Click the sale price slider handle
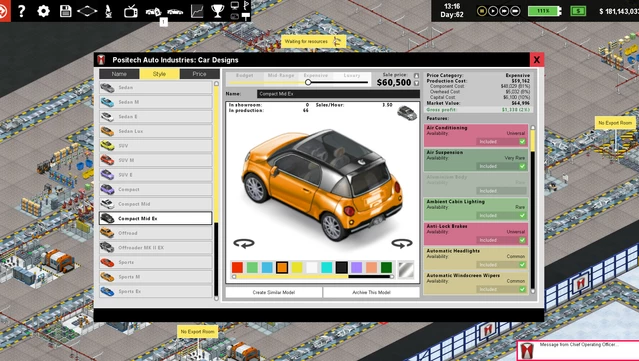Image resolution: width=639 pixels, height=361 pixels. tap(308, 82)
